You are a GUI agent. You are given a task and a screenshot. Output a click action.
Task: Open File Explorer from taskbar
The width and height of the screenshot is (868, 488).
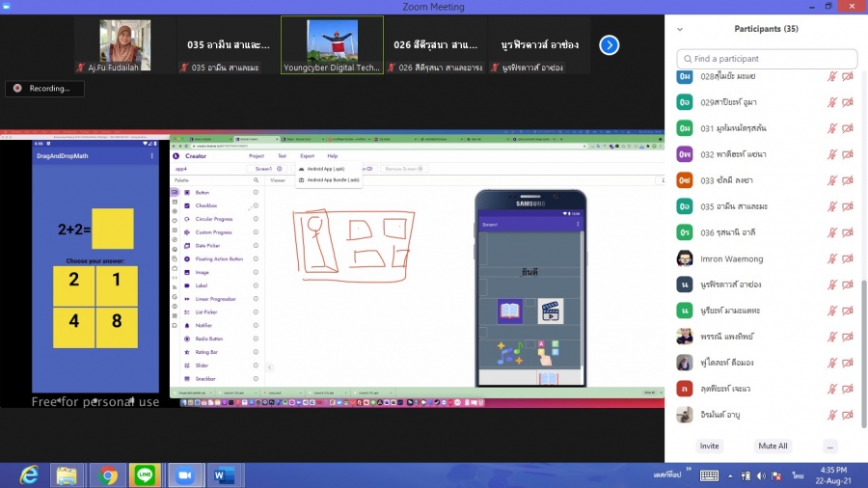(x=68, y=474)
